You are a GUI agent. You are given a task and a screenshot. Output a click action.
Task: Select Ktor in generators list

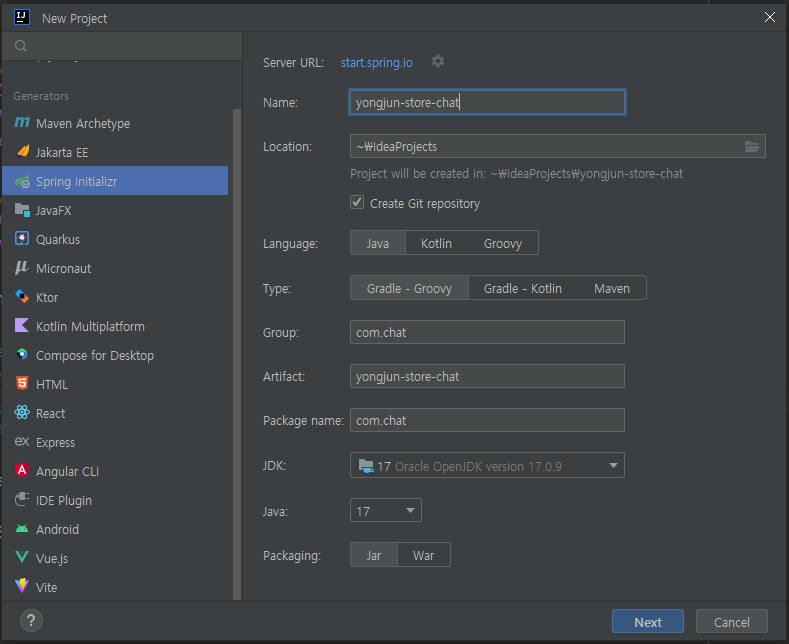(115, 297)
